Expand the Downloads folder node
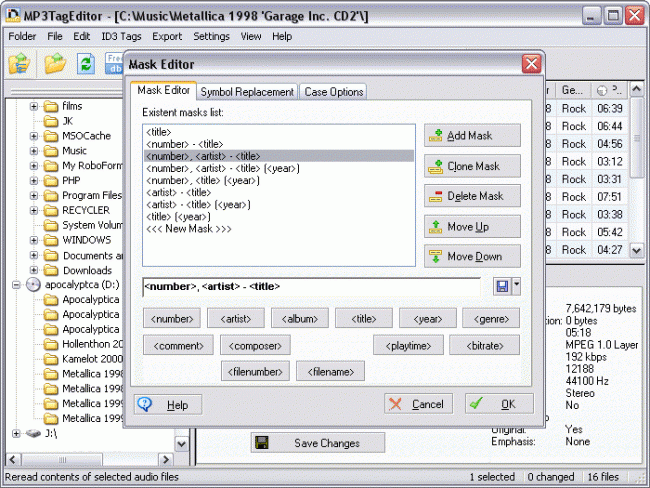This screenshot has height=488, width=650. pyautogui.click(x=34, y=270)
